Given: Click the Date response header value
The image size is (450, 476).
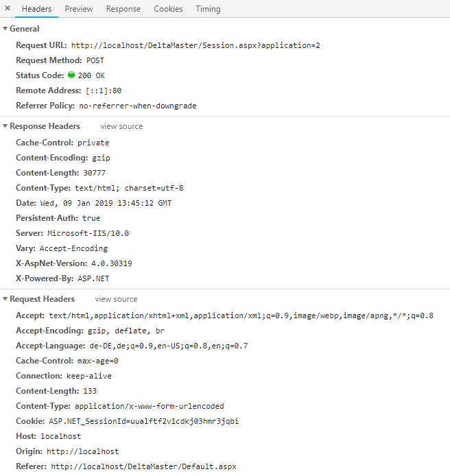Looking at the screenshot, I should pyautogui.click(x=115, y=203).
